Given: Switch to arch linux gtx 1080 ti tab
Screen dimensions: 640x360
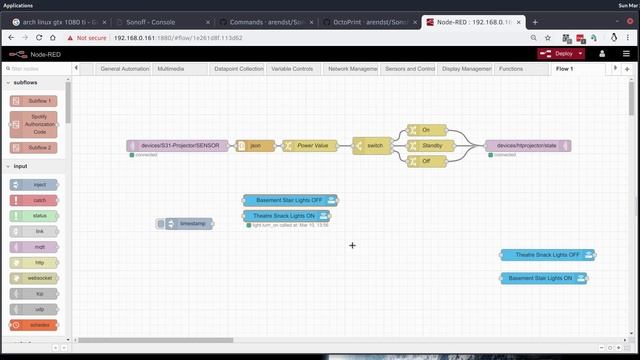Looking at the screenshot, I should tap(60, 22).
